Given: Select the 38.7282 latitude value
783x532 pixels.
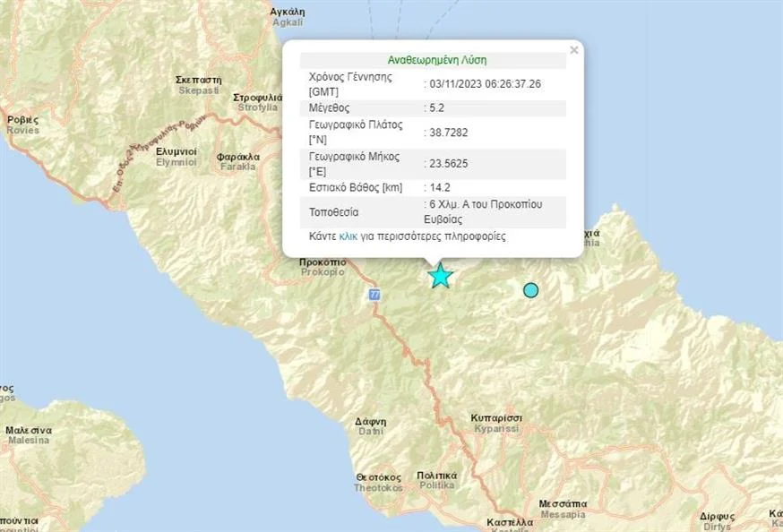Looking at the screenshot, I should [x=445, y=134].
